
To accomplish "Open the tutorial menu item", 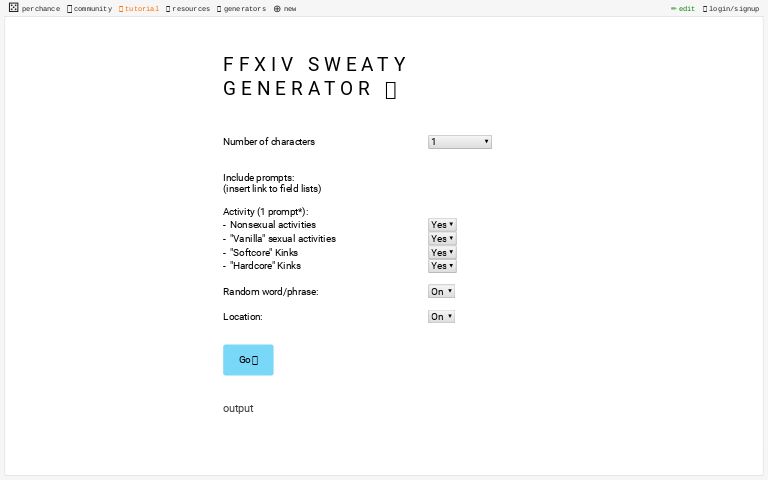I will coord(141,9).
